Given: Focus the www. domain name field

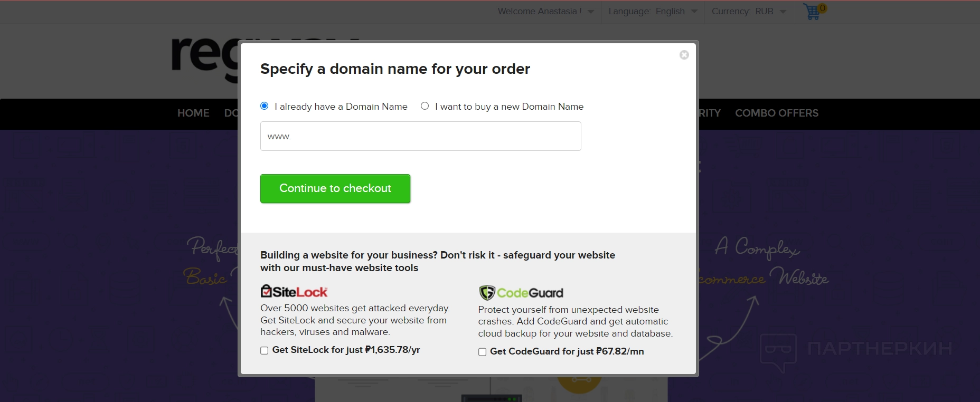Looking at the screenshot, I should pyautogui.click(x=421, y=136).
